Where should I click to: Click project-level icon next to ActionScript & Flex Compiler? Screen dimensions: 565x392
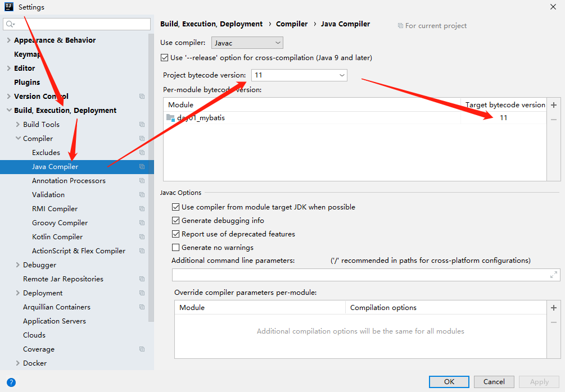pyautogui.click(x=142, y=251)
